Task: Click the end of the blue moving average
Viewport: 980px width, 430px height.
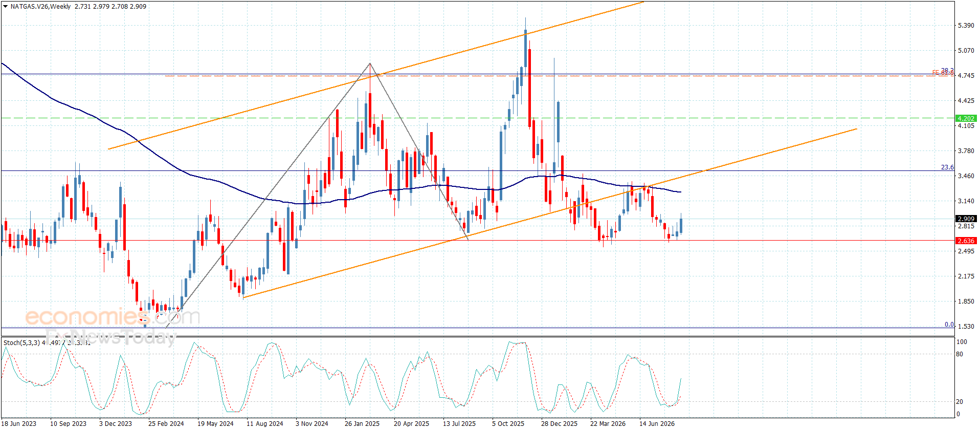Action: (x=680, y=192)
